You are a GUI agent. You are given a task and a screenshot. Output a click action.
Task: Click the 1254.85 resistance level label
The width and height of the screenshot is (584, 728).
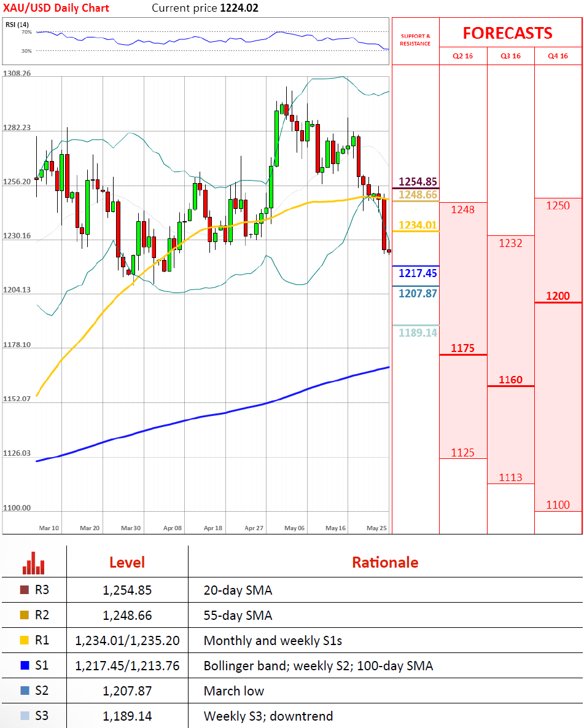pos(418,182)
